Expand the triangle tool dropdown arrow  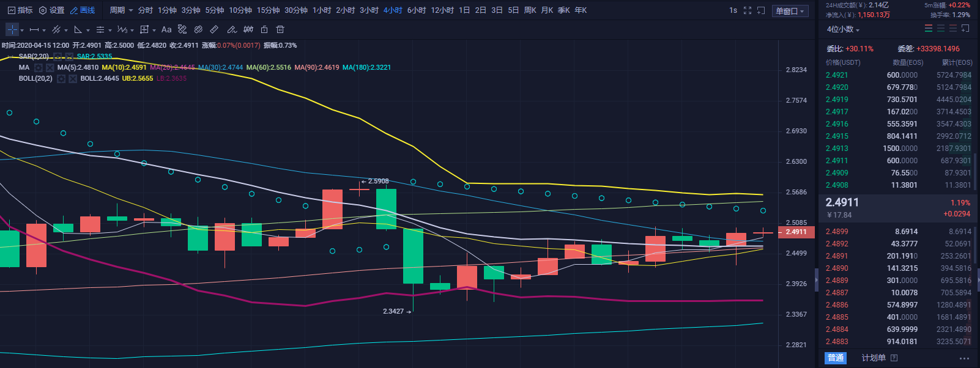coord(88,30)
